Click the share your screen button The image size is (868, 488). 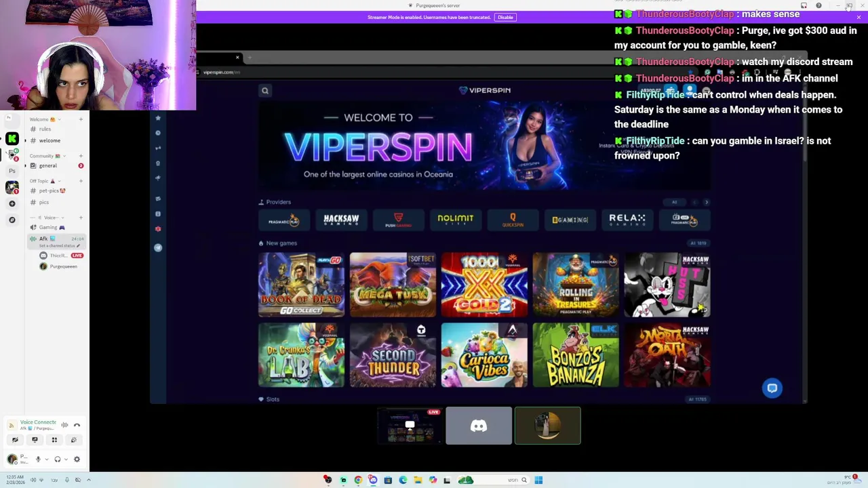tap(35, 440)
